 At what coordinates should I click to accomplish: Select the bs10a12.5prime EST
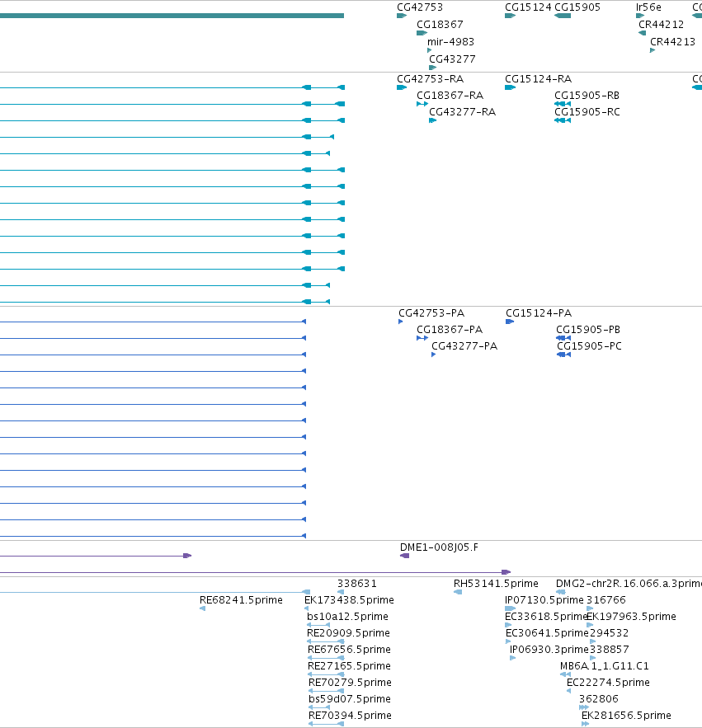point(347,617)
